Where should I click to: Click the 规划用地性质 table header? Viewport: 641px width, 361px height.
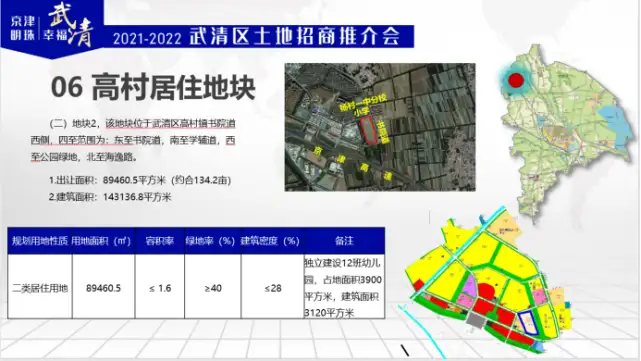coord(40,241)
